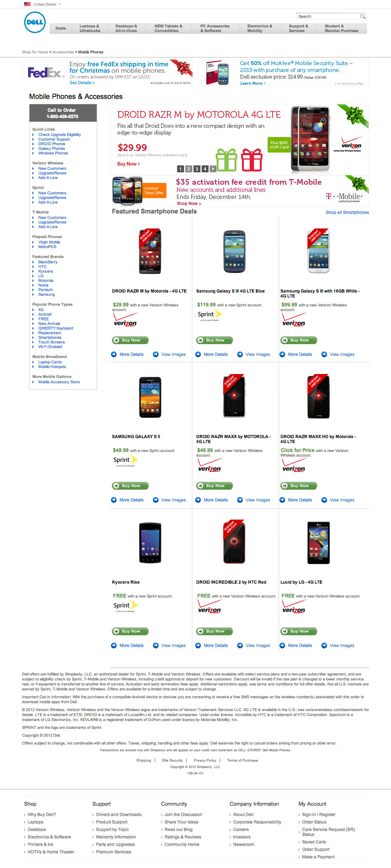Screen dimensions: 391x868
Task: Click the US flag icon
Action: (27, 4)
